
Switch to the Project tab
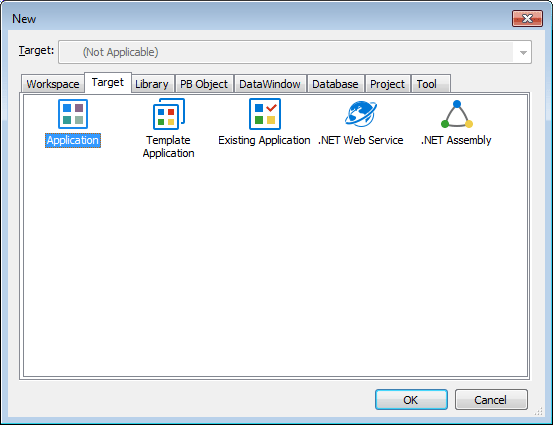[x=387, y=84]
